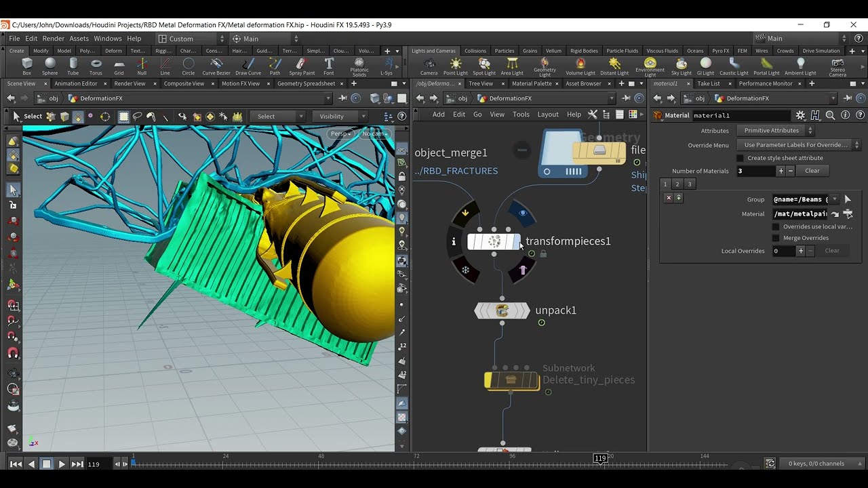Open the Render menu
The width and height of the screenshot is (868, 488).
click(54, 39)
